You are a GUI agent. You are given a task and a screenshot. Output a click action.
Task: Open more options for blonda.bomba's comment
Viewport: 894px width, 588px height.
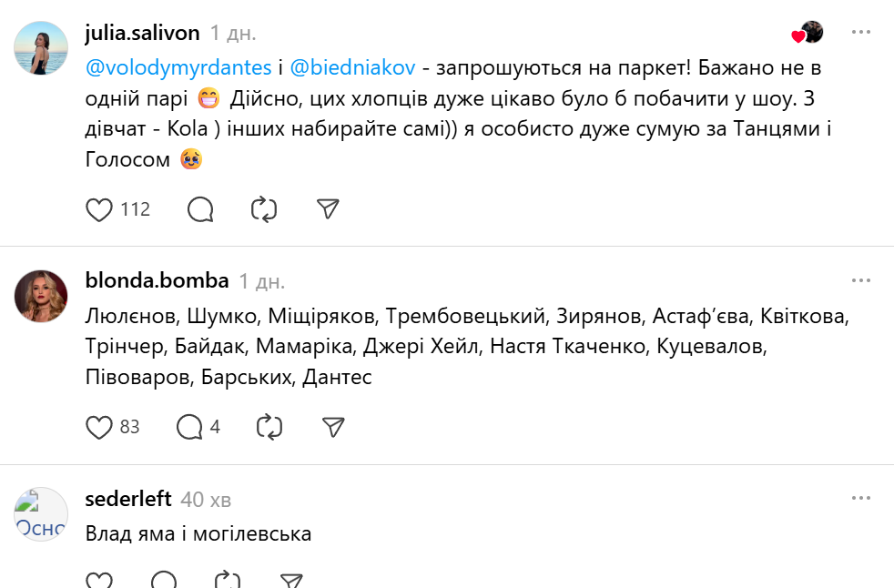click(860, 280)
